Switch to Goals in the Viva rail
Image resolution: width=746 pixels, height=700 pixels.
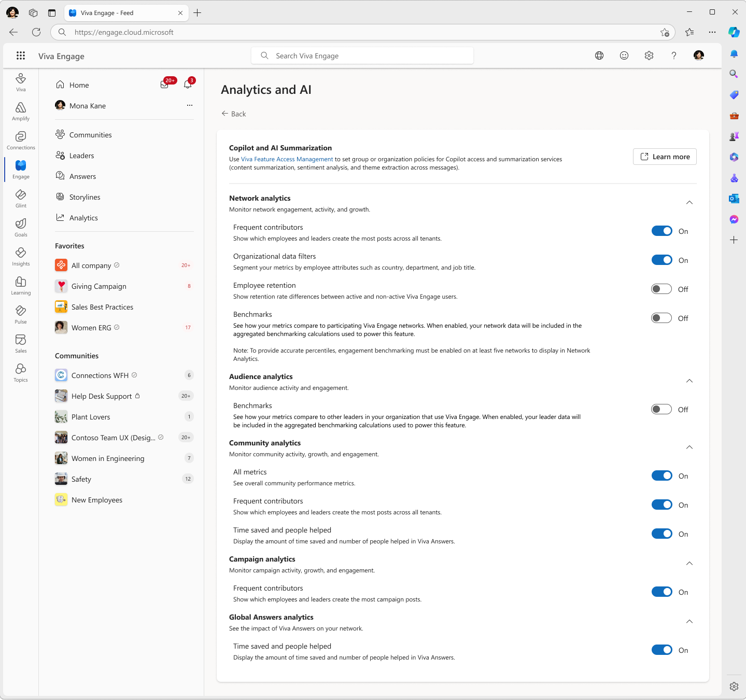tap(20, 227)
